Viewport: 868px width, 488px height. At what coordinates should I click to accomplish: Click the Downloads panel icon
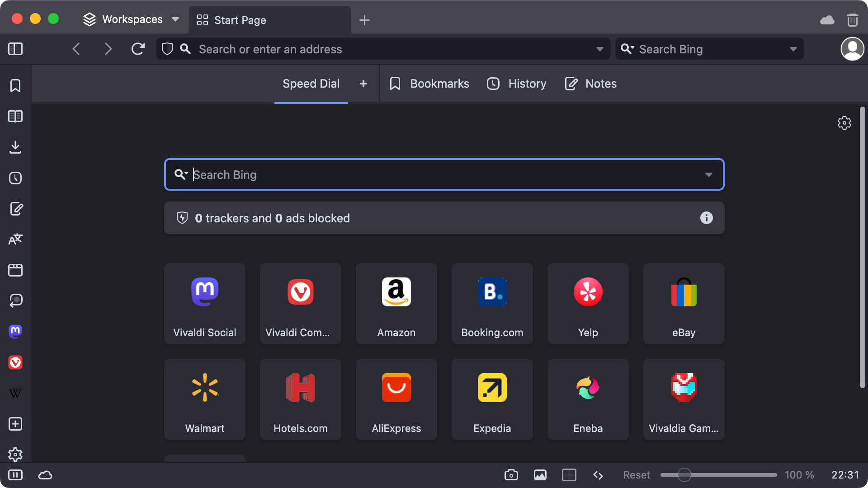click(x=15, y=147)
